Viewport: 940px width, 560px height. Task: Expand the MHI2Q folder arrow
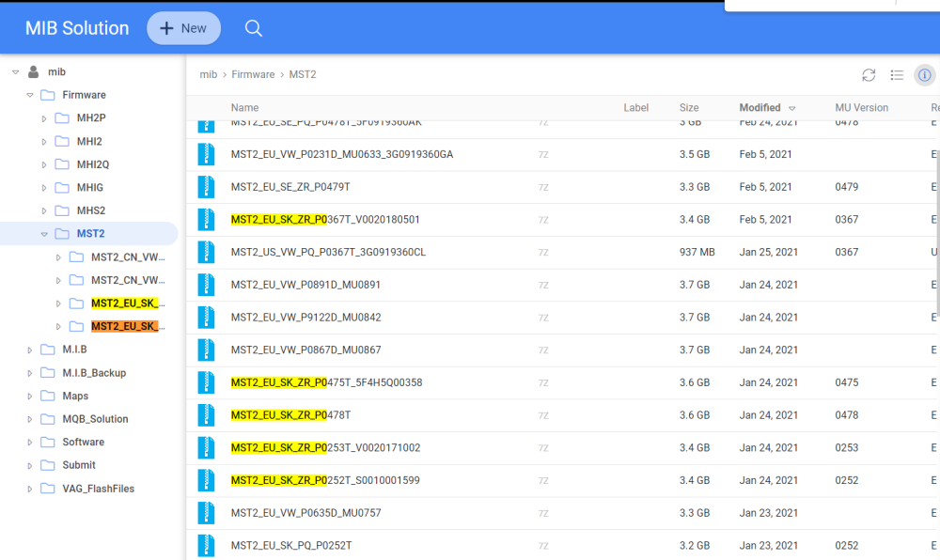pos(44,164)
